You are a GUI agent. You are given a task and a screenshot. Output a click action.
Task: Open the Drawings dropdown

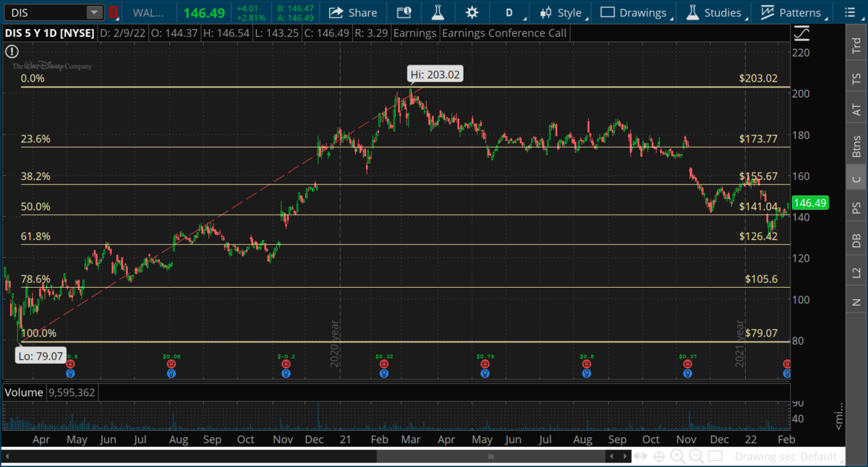pyautogui.click(x=634, y=12)
